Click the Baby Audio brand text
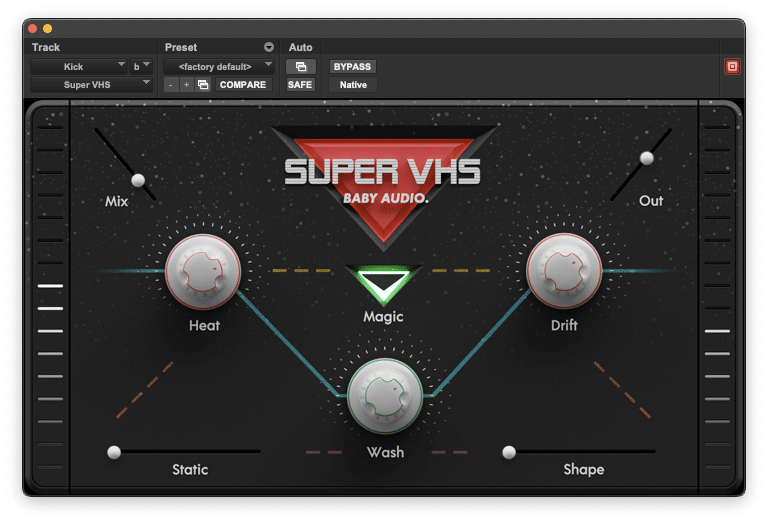Screen dimensions: 768x523 pyautogui.click(x=385, y=198)
